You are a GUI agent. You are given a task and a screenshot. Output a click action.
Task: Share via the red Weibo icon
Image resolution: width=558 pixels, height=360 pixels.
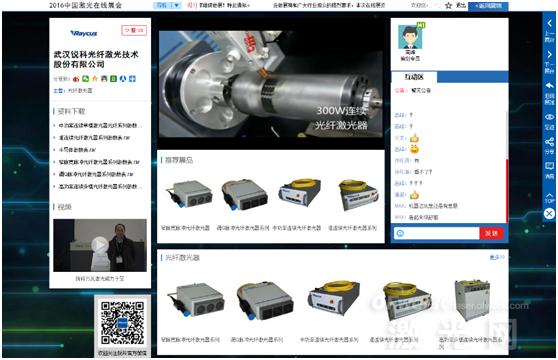click(x=76, y=79)
